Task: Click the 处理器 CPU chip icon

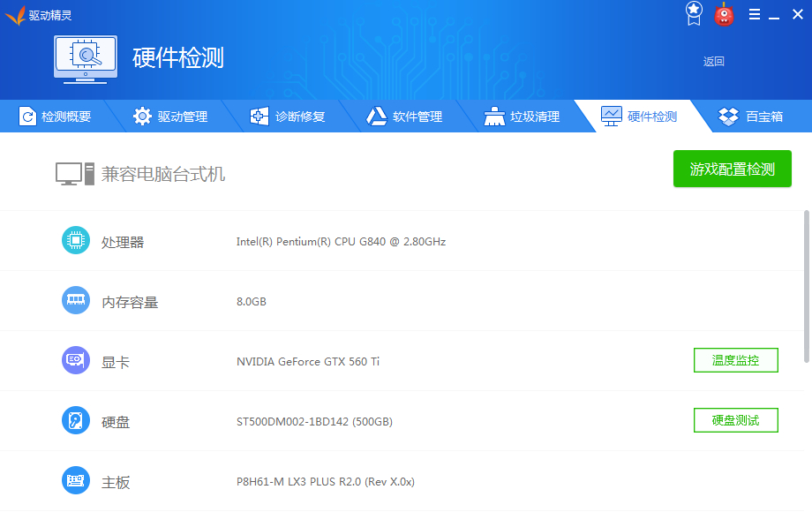Action: tap(76, 240)
